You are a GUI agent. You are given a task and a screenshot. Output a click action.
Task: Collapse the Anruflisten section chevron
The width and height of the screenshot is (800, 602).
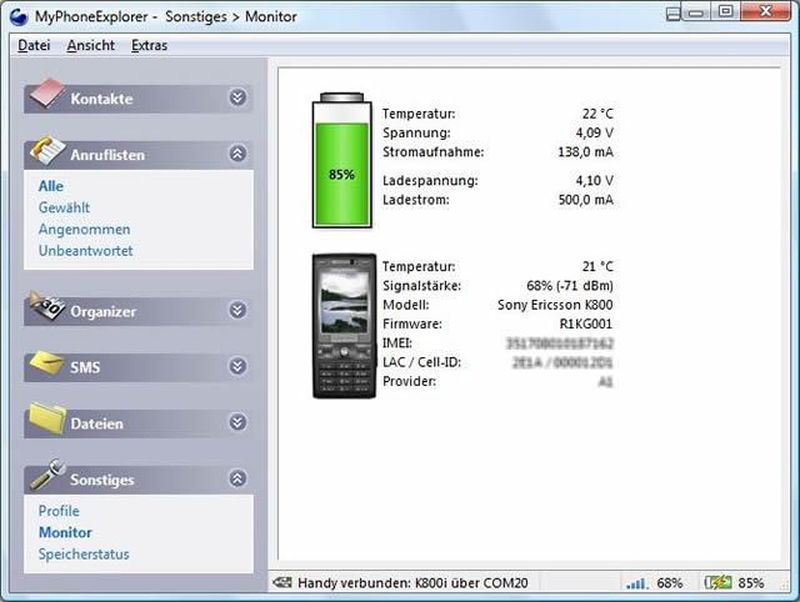pyautogui.click(x=237, y=154)
